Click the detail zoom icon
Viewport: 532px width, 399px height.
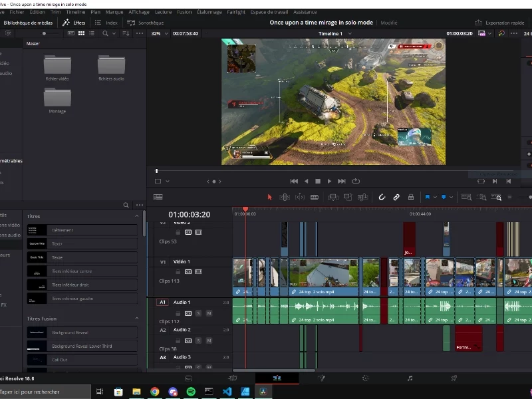click(481, 197)
